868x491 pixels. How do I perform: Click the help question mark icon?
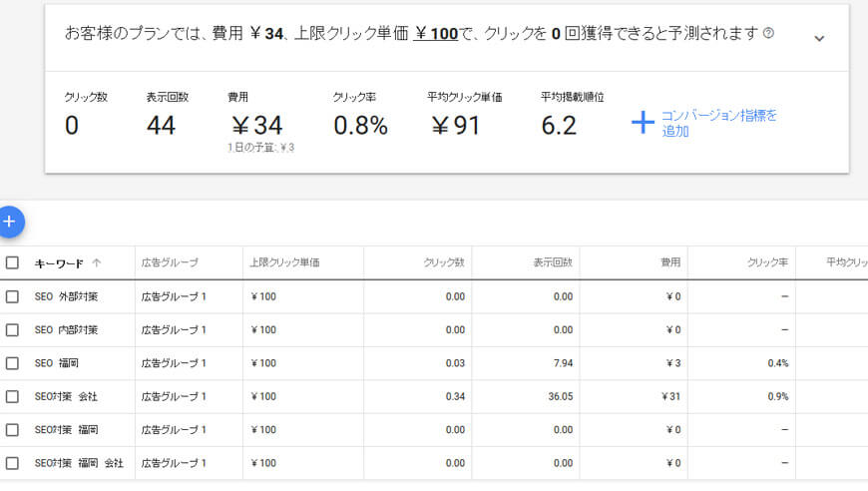768,34
